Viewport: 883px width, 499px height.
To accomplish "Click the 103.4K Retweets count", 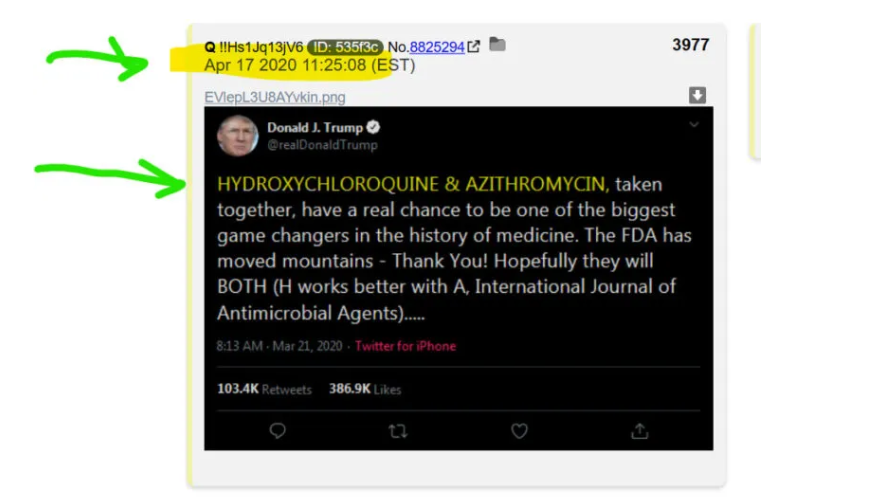I will pos(264,389).
